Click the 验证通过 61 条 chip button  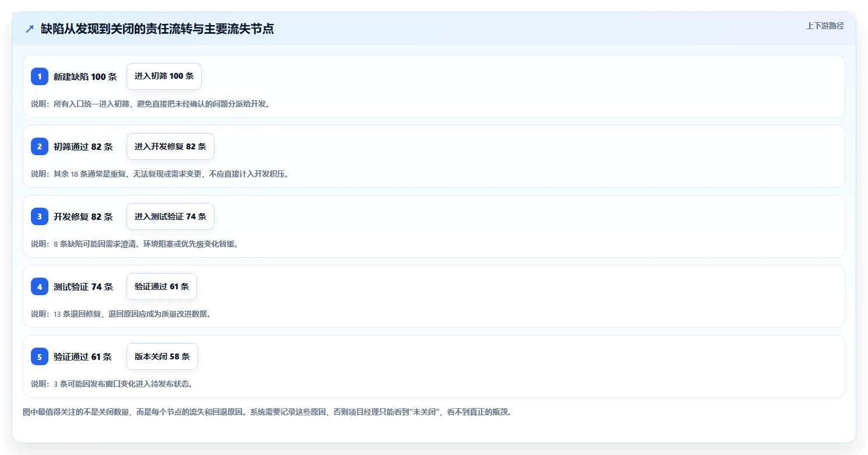(x=161, y=286)
